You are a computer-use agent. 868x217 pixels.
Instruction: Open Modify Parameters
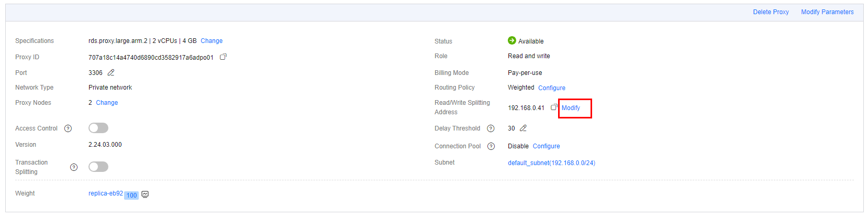pyautogui.click(x=827, y=12)
